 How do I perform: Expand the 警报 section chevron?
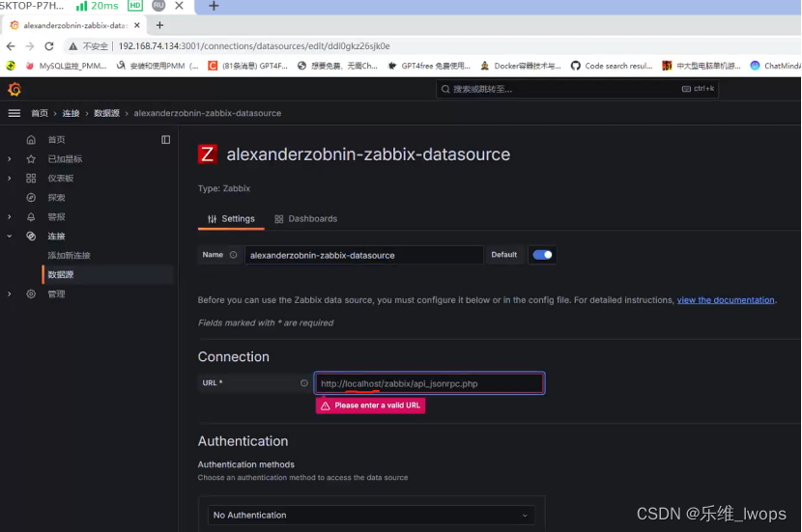(10, 216)
